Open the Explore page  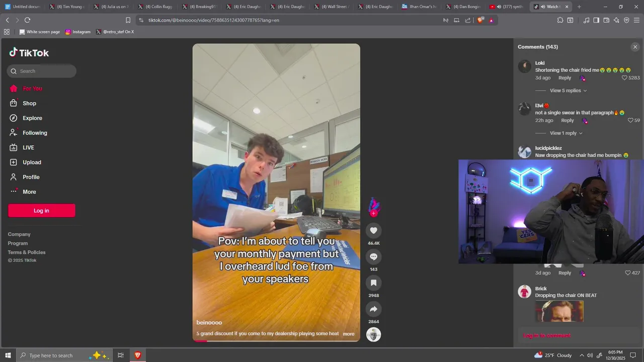(32, 118)
